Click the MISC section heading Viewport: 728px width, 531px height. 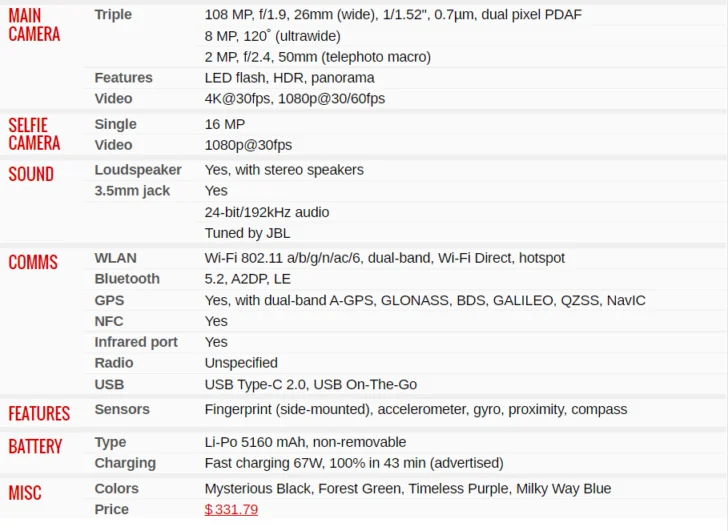pos(25,493)
